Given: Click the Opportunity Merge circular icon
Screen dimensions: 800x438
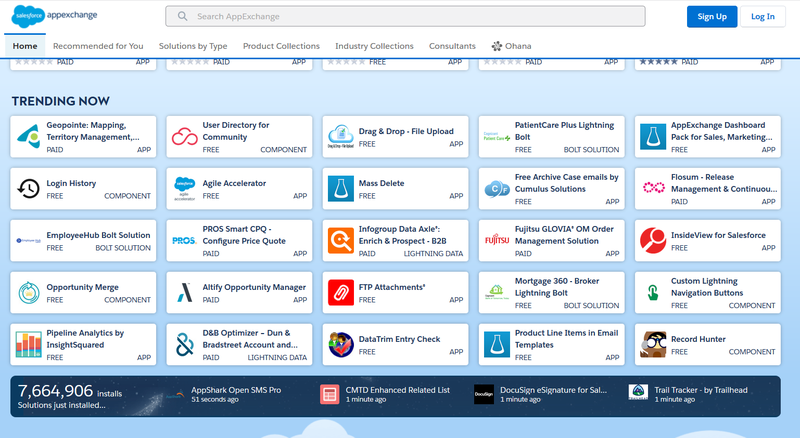Looking at the screenshot, I should [29, 293].
